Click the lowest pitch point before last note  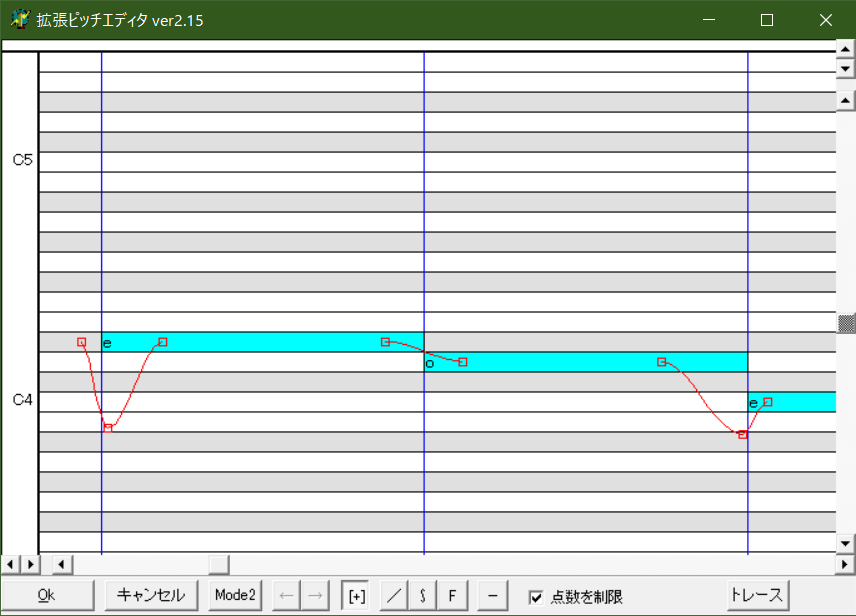click(742, 435)
